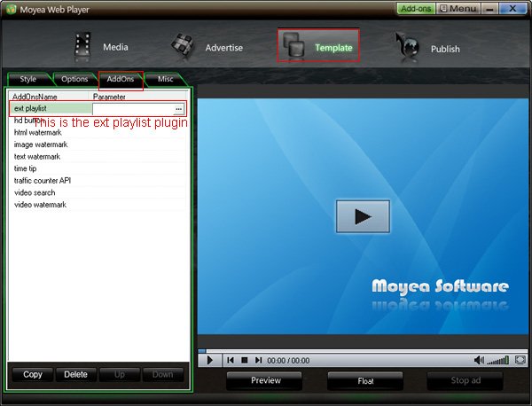Toggle fullscreen mode icon

click(x=520, y=360)
